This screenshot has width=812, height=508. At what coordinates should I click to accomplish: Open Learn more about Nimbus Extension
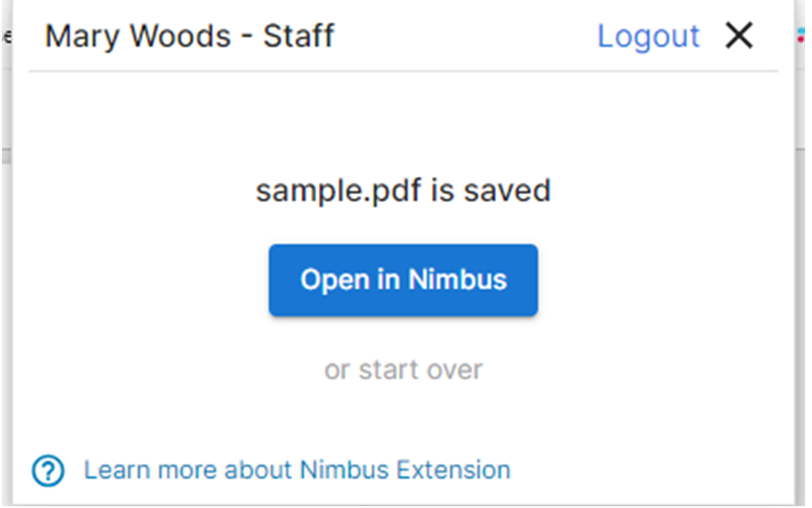click(297, 470)
